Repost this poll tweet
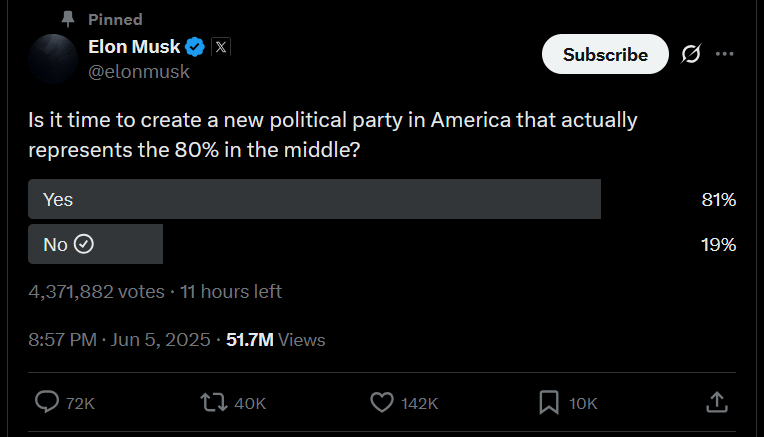 (x=213, y=402)
